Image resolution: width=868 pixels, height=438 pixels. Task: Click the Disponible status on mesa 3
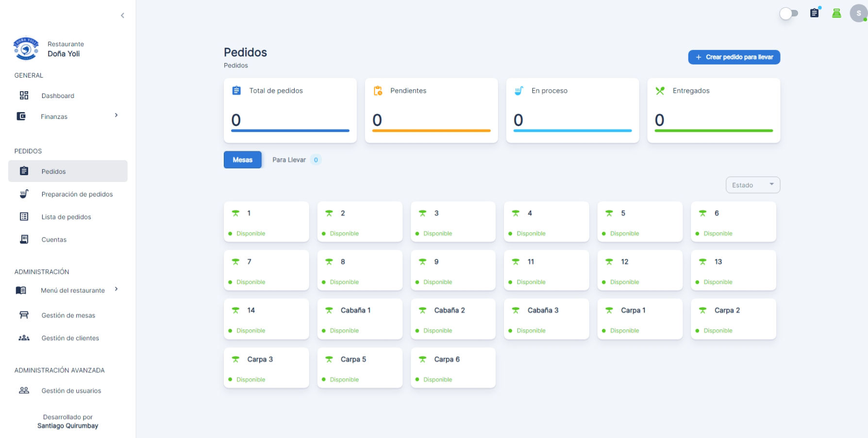pos(437,233)
